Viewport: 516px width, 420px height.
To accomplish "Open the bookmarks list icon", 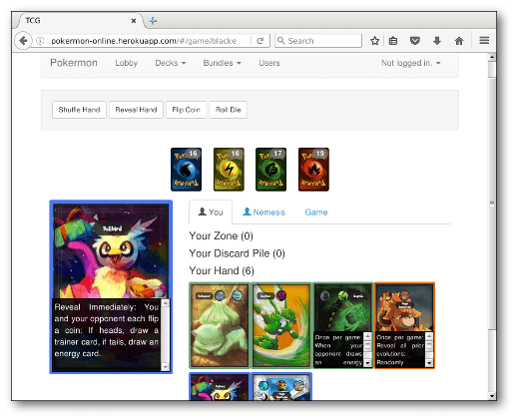I will click(x=393, y=41).
